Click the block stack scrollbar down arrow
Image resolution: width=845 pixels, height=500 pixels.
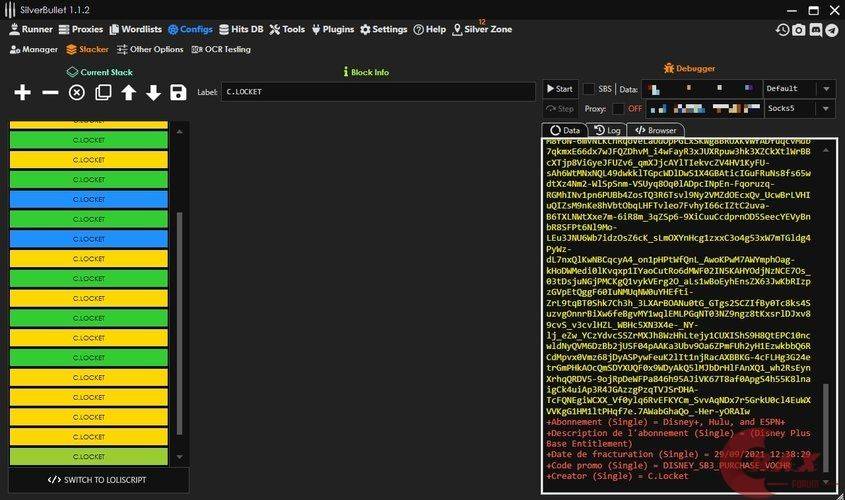point(179,457)
